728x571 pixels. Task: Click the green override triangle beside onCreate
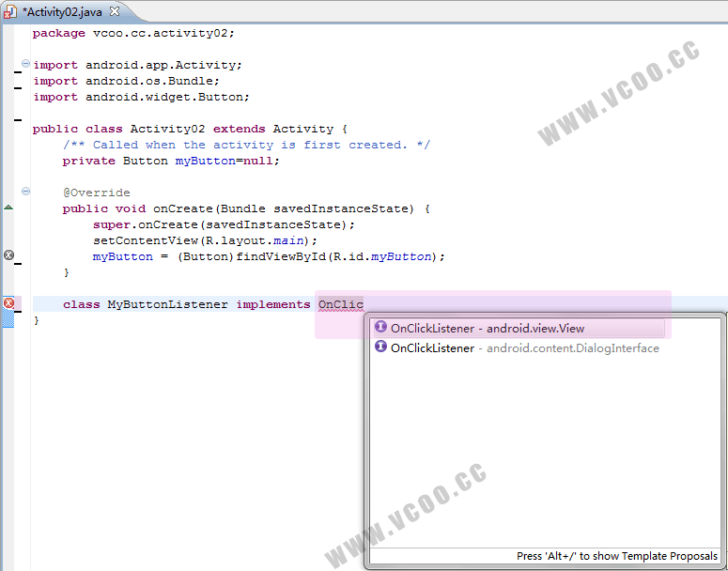click(9, 208)
